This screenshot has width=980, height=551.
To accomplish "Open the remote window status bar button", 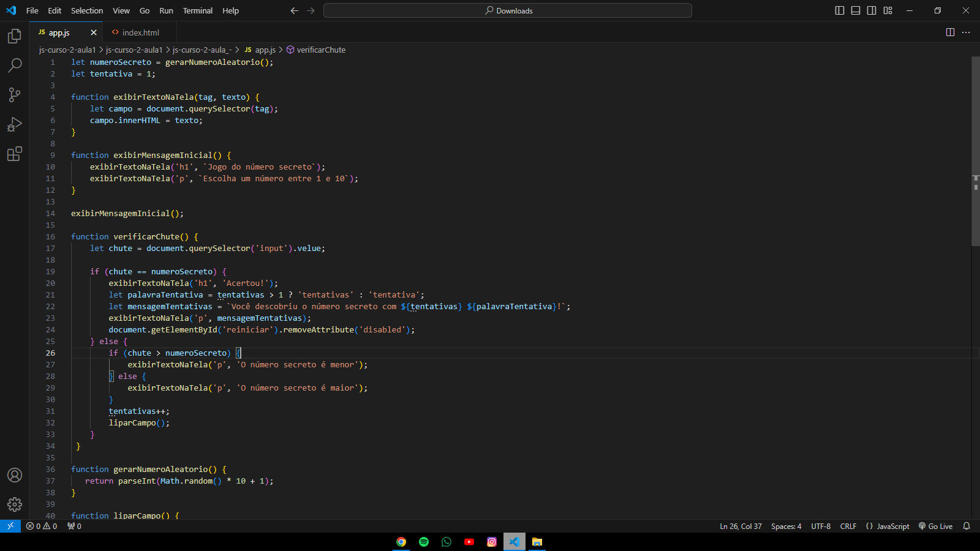I will pyautogui.click(x=10, y=526).
